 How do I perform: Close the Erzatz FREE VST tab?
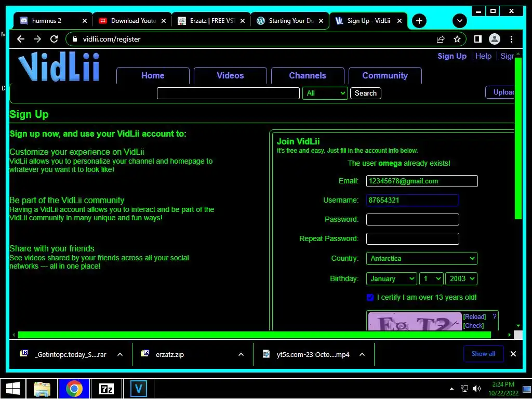point(243,21)
